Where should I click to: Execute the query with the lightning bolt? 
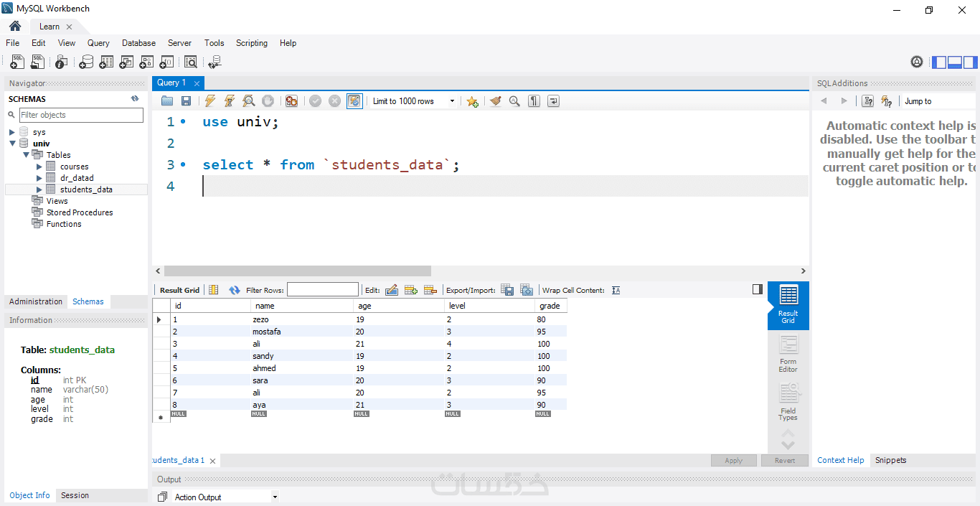point(210,101)
